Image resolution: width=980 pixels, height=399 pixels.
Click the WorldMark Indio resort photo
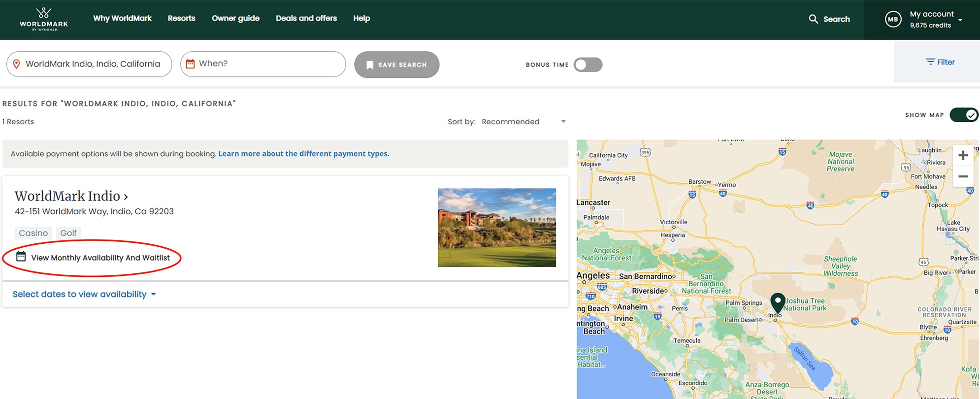pyautogui.click(x=496, y=228)
